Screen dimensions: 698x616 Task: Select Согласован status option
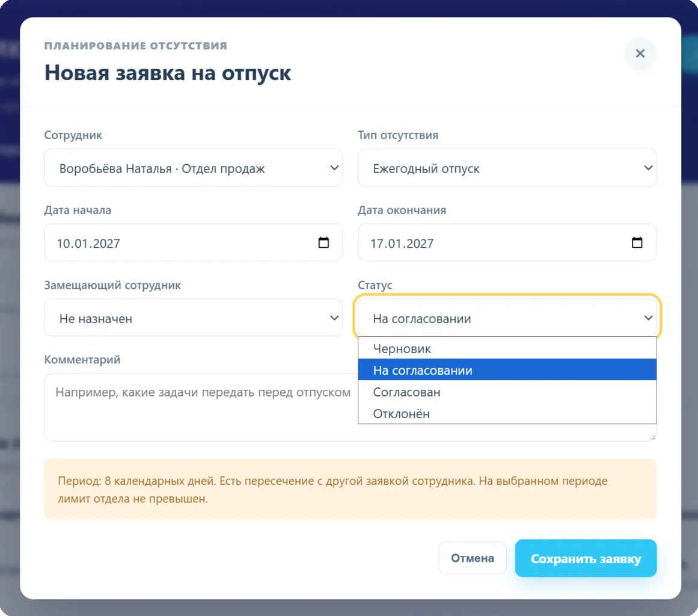coord(507,392)
